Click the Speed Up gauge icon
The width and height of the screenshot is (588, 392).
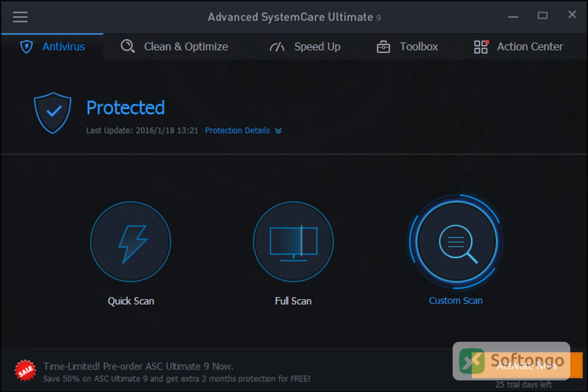(277, 47)
